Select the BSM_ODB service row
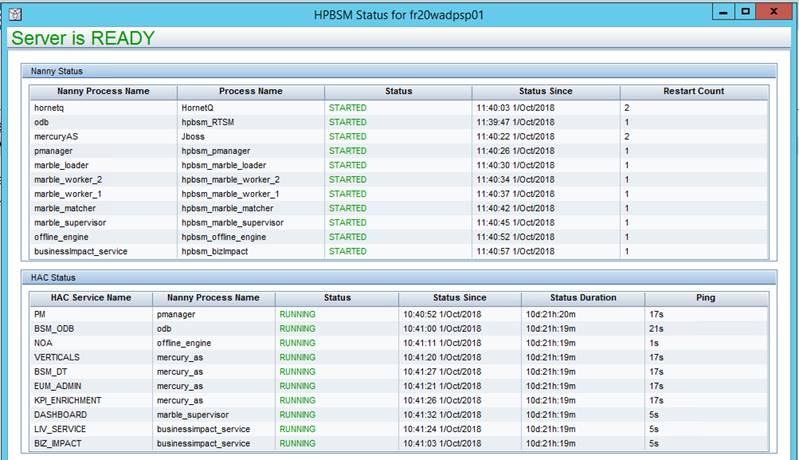 399,329
